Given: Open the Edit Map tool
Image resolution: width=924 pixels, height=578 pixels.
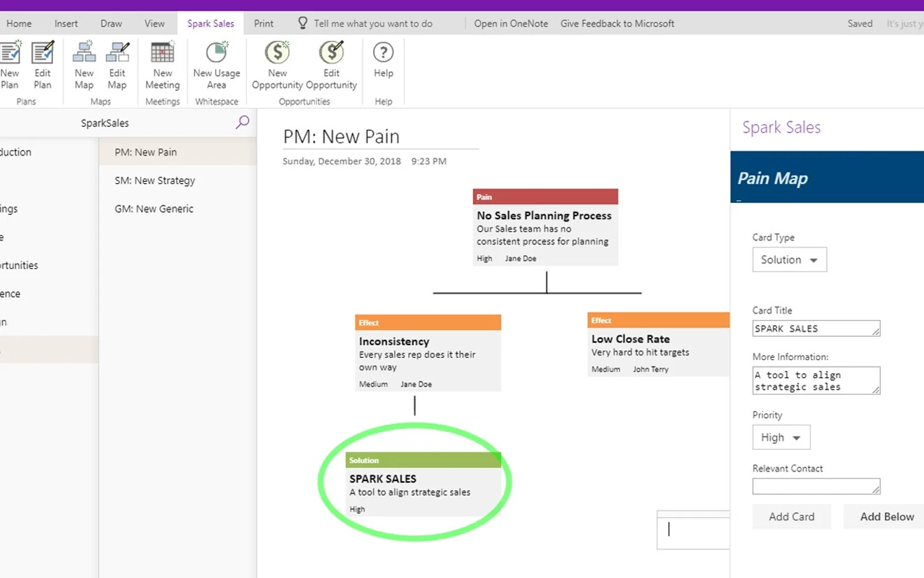Looking at the screenshot, I should click(x=117, y=65).
